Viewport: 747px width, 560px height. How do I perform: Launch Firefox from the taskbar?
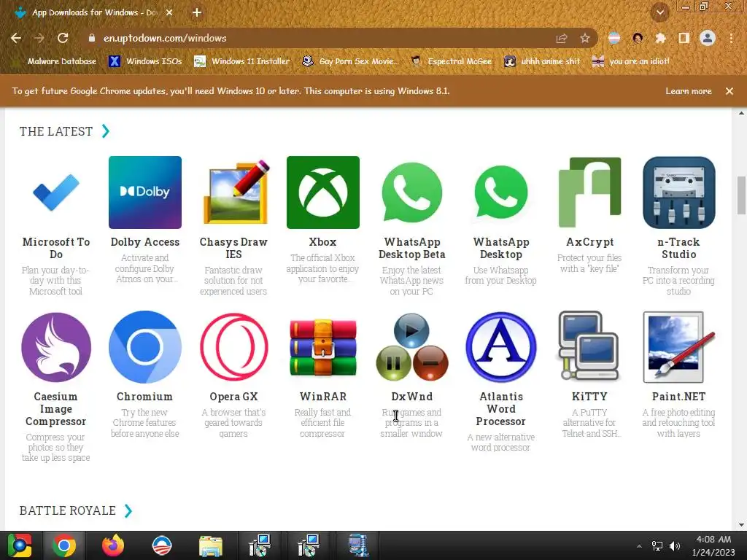click(x=113, y=545)
